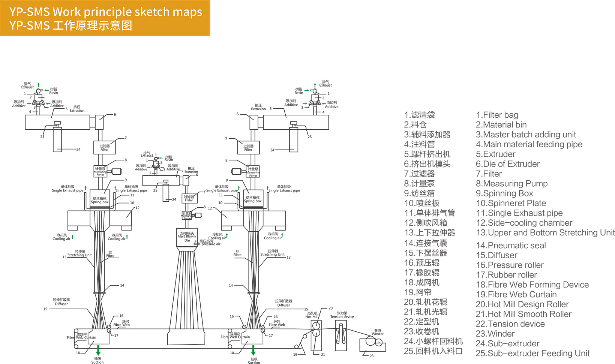Select the leftmost Measuring Pump box
615x364 pixels.
pyautogui.click(x=100, y=171)
